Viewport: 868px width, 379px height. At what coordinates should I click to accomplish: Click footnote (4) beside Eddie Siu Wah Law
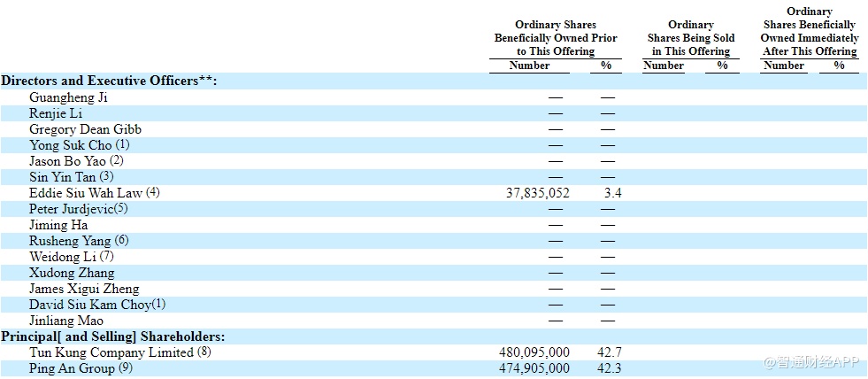[153, 193]
